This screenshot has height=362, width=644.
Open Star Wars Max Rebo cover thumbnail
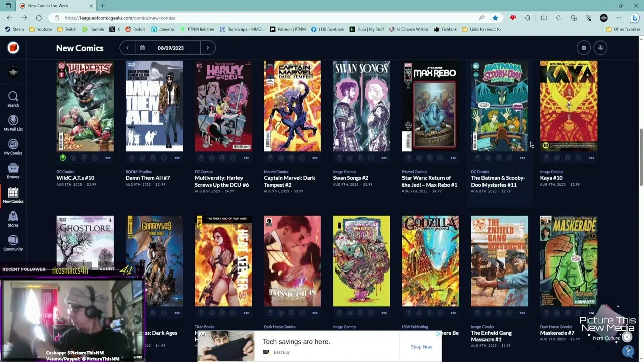pos(430,106)
